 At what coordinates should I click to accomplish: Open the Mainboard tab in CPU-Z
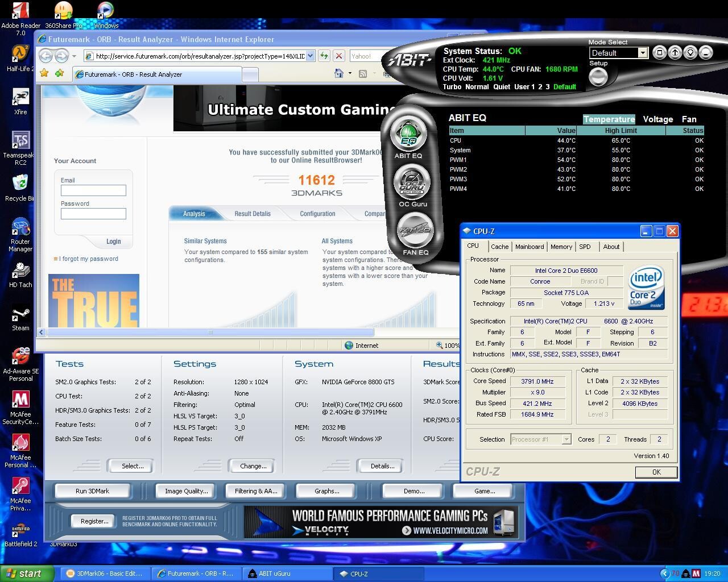coord(530,247)
